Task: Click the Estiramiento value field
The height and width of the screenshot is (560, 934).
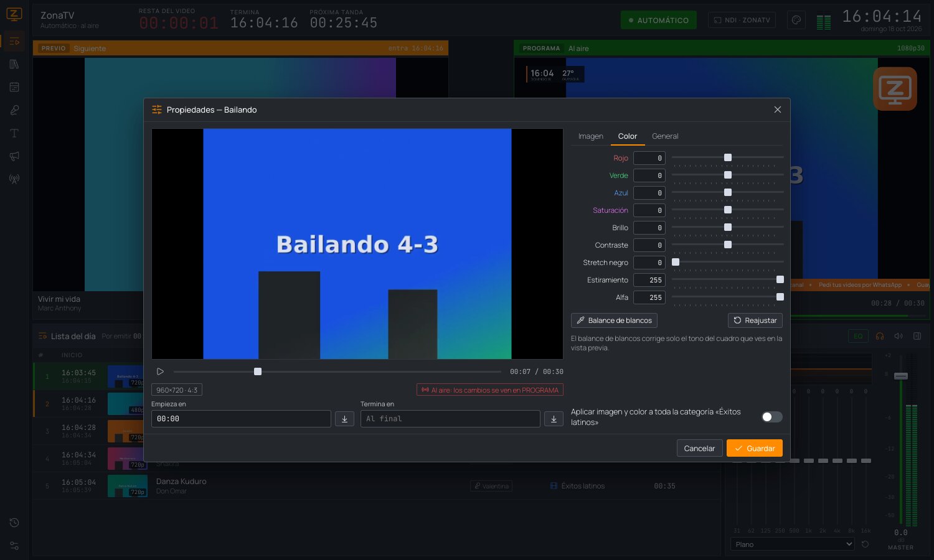Action: [649, 280]
